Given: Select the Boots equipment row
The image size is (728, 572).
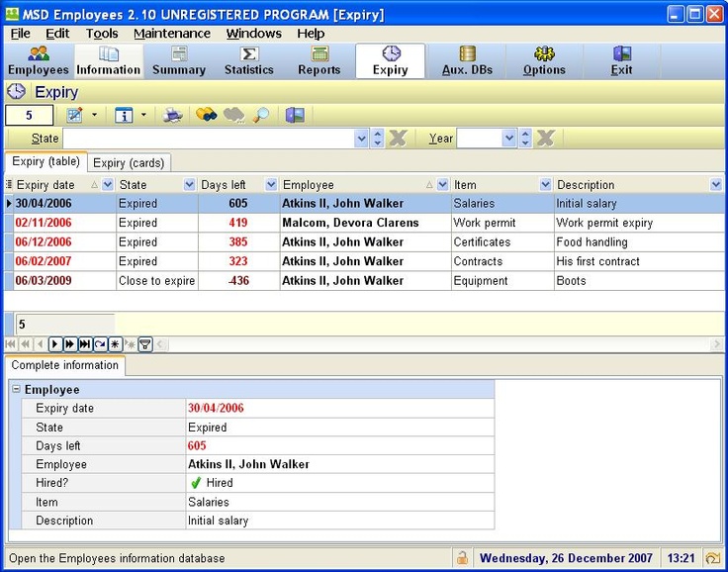Looking at the screenshot, I should point(364,281).
